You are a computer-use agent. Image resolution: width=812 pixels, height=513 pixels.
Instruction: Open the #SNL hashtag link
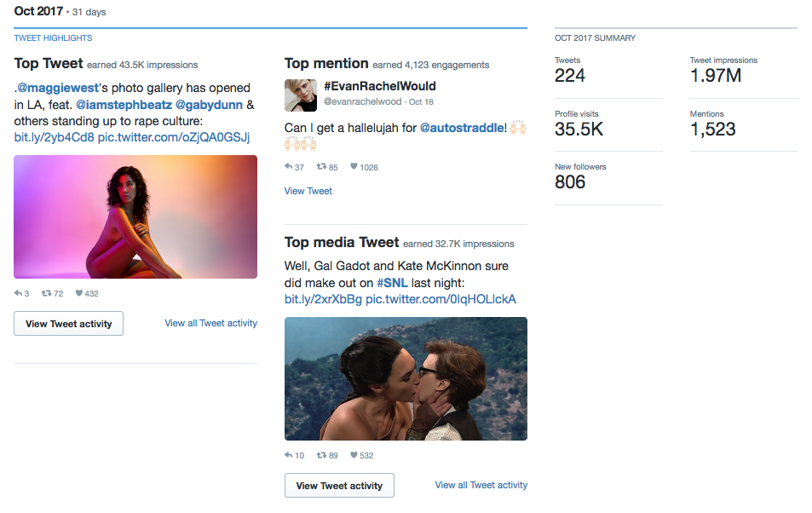[x=394, y=283]
